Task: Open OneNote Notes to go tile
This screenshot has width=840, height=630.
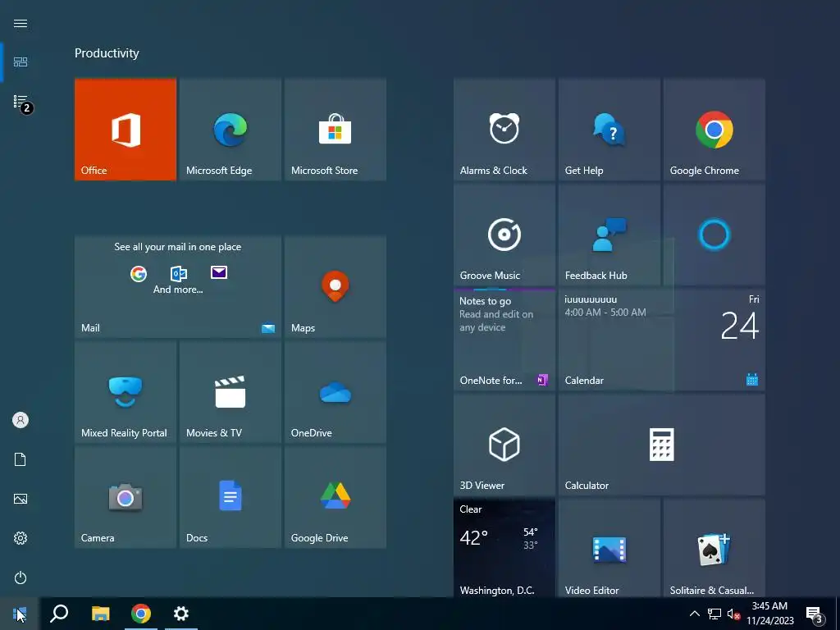Action: click(504, 339)
